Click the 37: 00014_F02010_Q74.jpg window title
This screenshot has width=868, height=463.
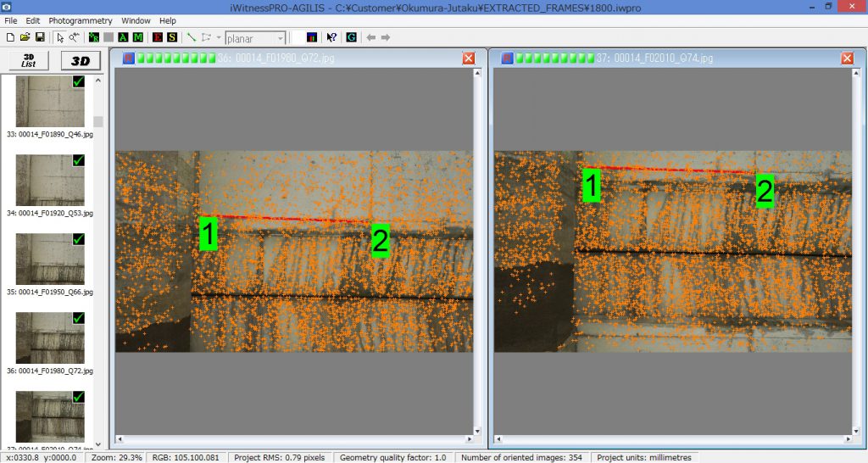click(x=654, y=58)
